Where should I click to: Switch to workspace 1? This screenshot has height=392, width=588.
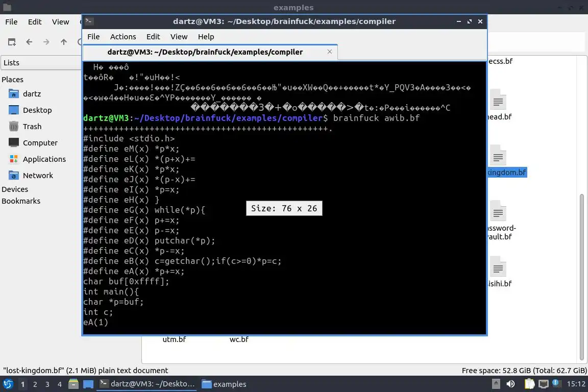pos(23,384)
